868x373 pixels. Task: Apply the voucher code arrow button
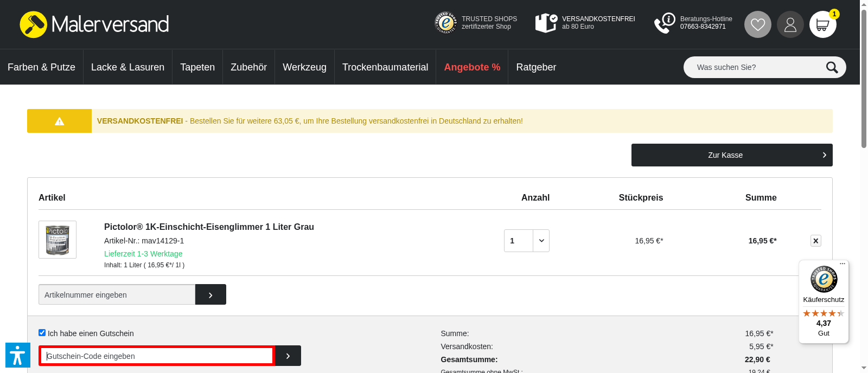click(288, 356)
